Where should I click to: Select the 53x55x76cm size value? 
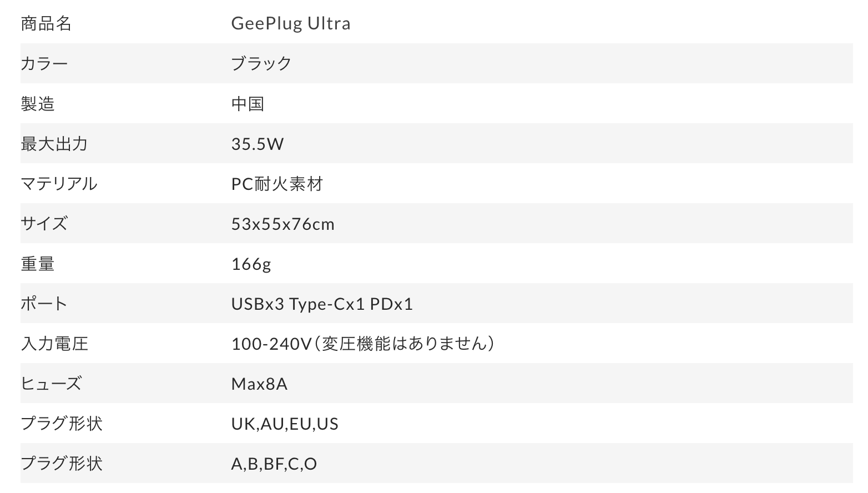[283, 224]
